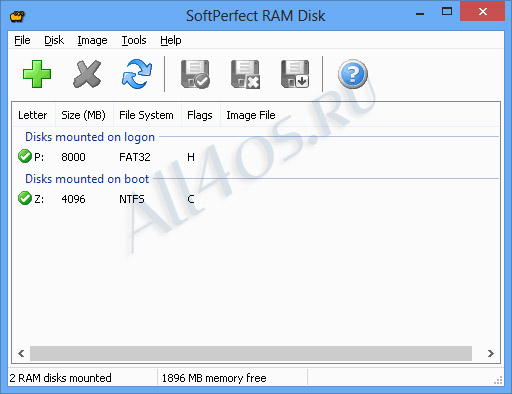Image resolution: width=512 pixels, height=394 pixels.
Task: Click the green check icon beside Z:
Action: [25, 198]
